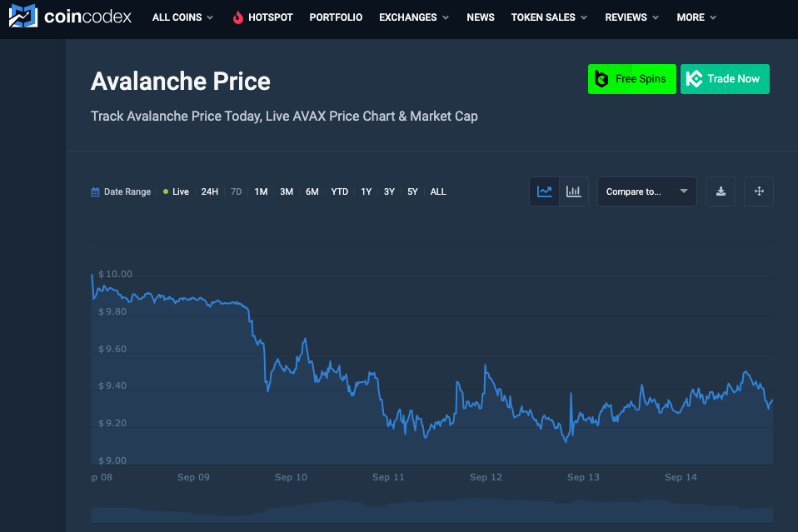Switch to candlestick bar chart view
Screen dimensions: 798x532
point(574,191)
